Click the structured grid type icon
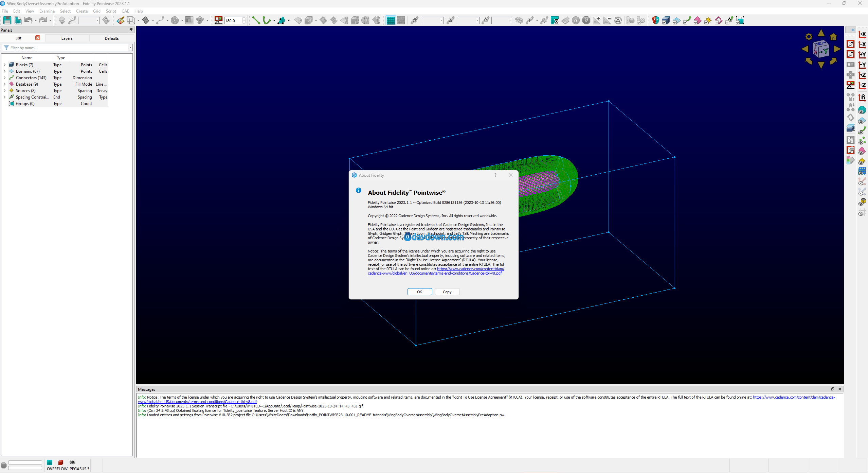 [x=391, y=20]
